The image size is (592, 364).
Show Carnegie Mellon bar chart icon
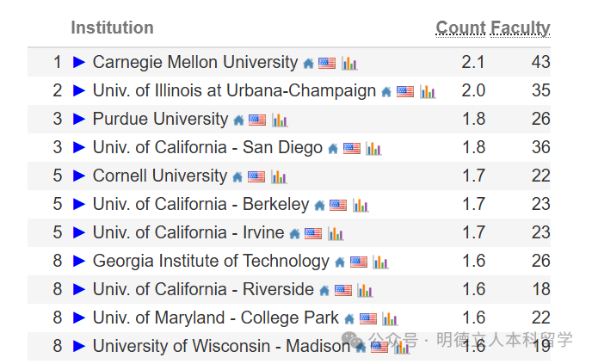[x=349, y=63]
